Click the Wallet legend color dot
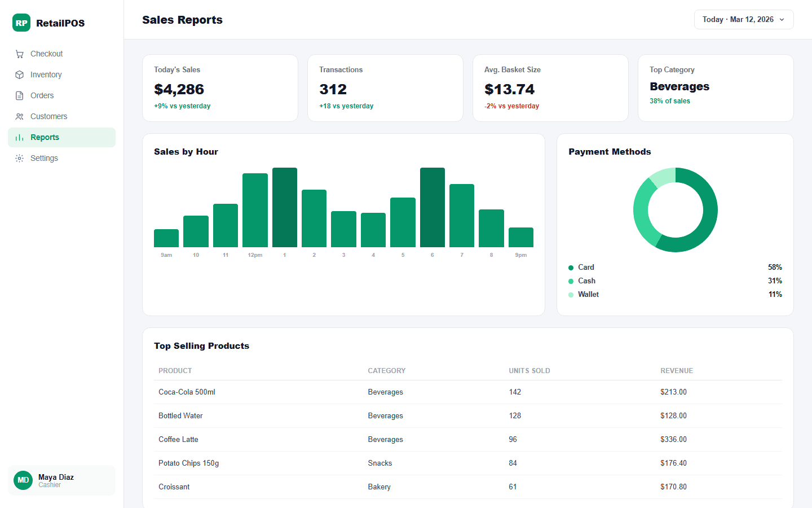812x508 pixels. click(x=571, y=295)
